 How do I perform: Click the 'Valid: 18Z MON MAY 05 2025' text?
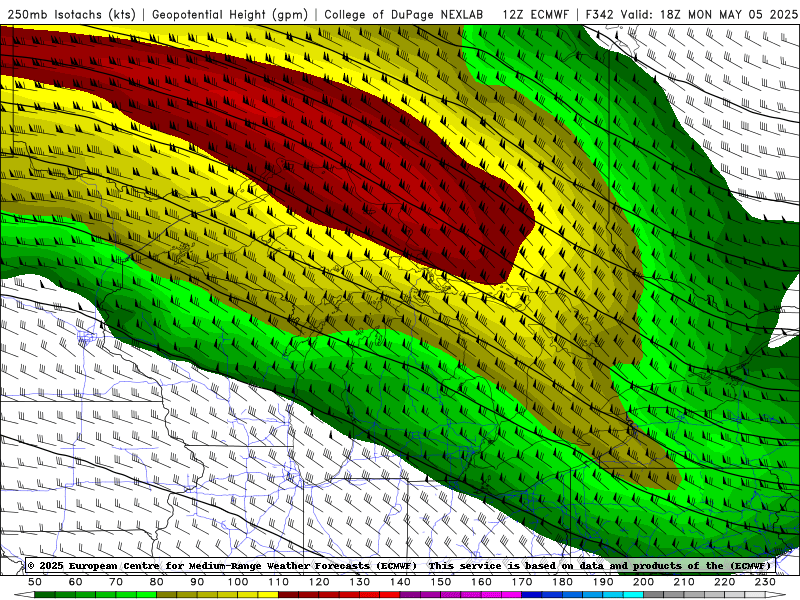tap(709, 14)
